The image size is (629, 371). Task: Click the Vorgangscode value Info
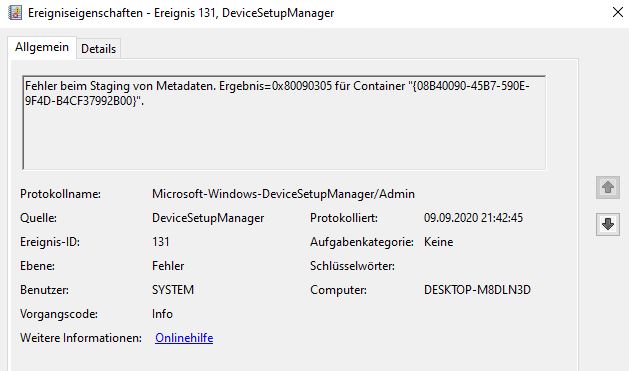pyautogui.click(x=162, y=314)
